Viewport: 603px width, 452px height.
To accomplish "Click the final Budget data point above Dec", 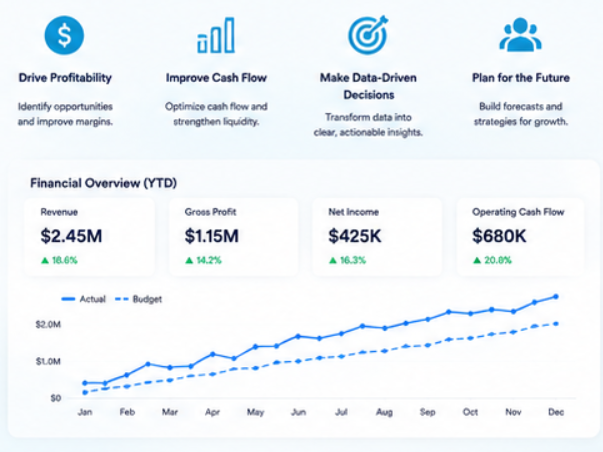I will tap(556, 324).
